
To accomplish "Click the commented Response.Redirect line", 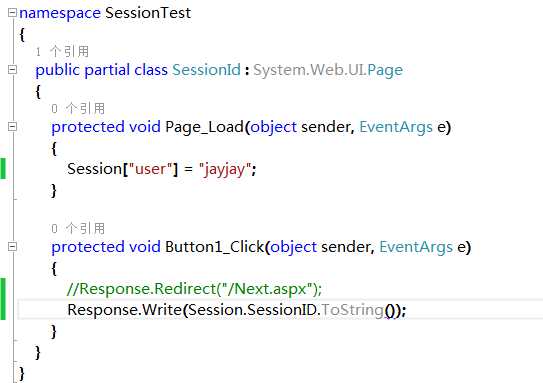I will point(194,289).
